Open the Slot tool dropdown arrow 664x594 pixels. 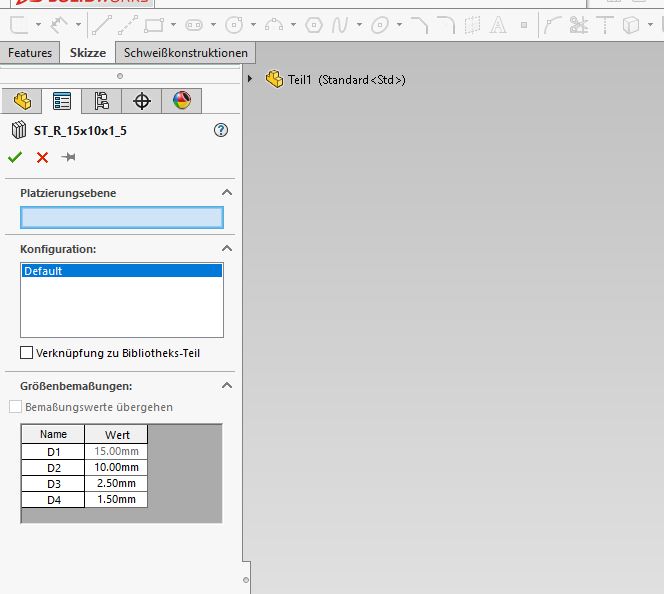[x=213, y=25]
